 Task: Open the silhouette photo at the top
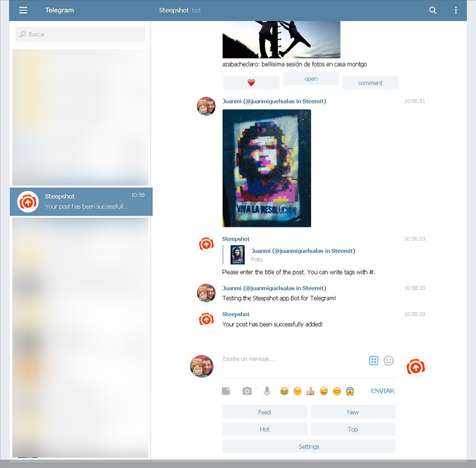point(281,39)
